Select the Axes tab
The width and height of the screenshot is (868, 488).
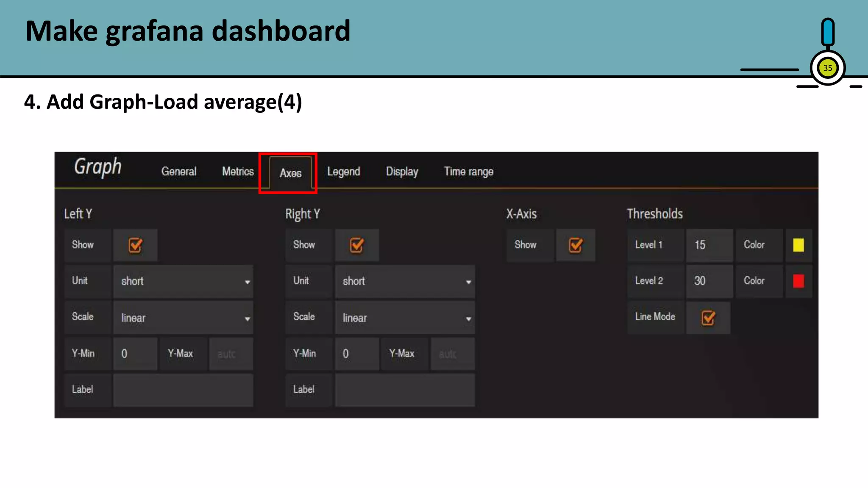[290, 173]
